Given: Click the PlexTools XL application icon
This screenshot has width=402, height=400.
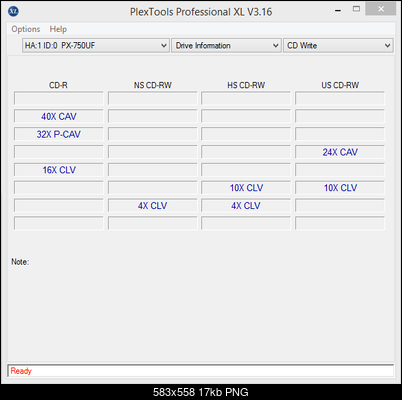Looking at the screenshot, I should pyautogui.click(x=13, y=11).
